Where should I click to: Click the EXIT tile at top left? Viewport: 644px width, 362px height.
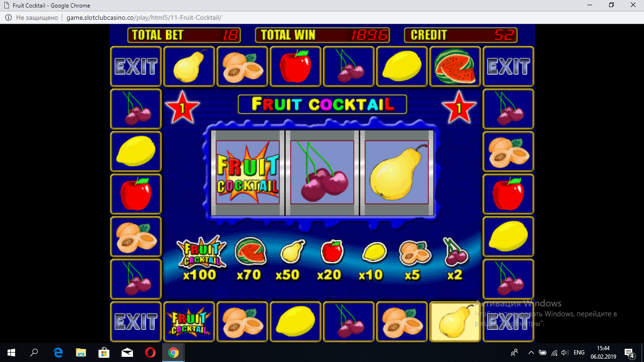(136, 66)
